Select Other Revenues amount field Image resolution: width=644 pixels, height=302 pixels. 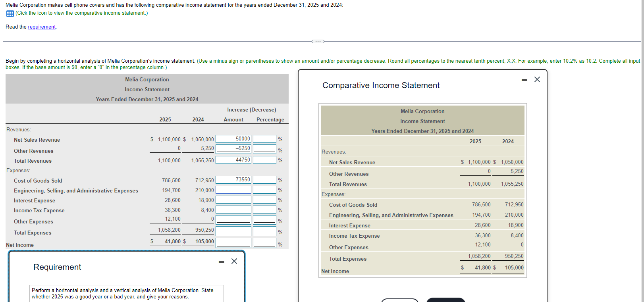coord(233,148)
